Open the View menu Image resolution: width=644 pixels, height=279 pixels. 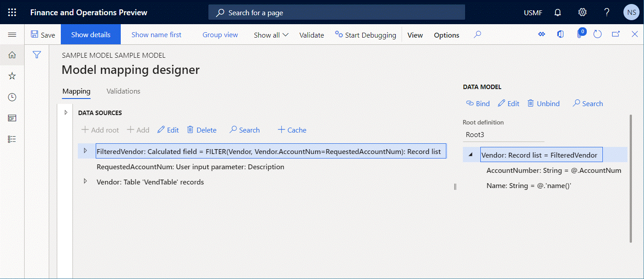(x=415, y=34)
